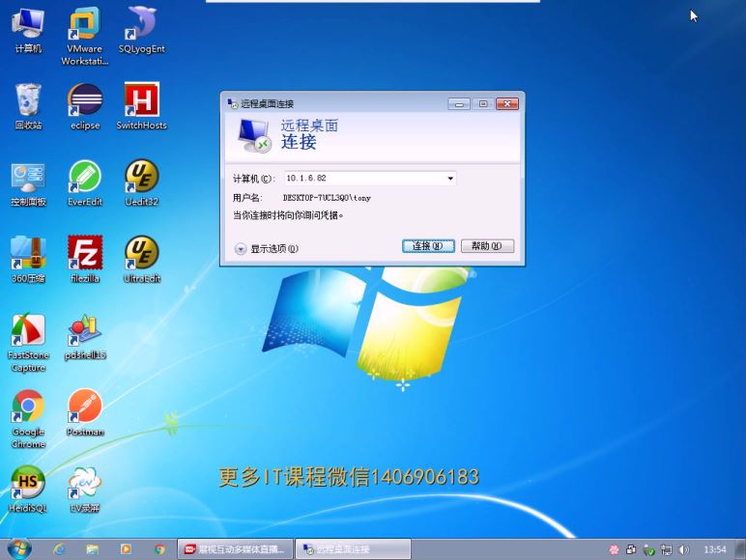Open Windows Explorer from the taskbar

[x=93, y=549]
